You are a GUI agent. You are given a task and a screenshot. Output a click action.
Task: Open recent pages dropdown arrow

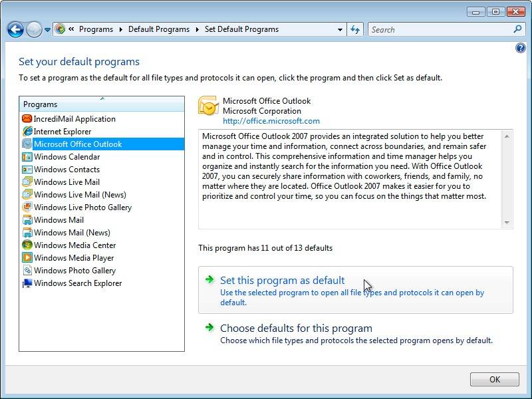[47, 30]
